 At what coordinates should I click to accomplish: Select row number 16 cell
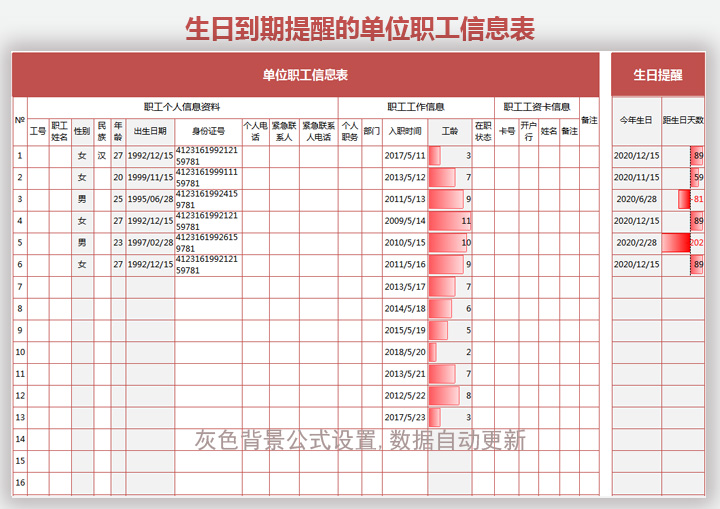pyautogui.click(x=20, y=483)
